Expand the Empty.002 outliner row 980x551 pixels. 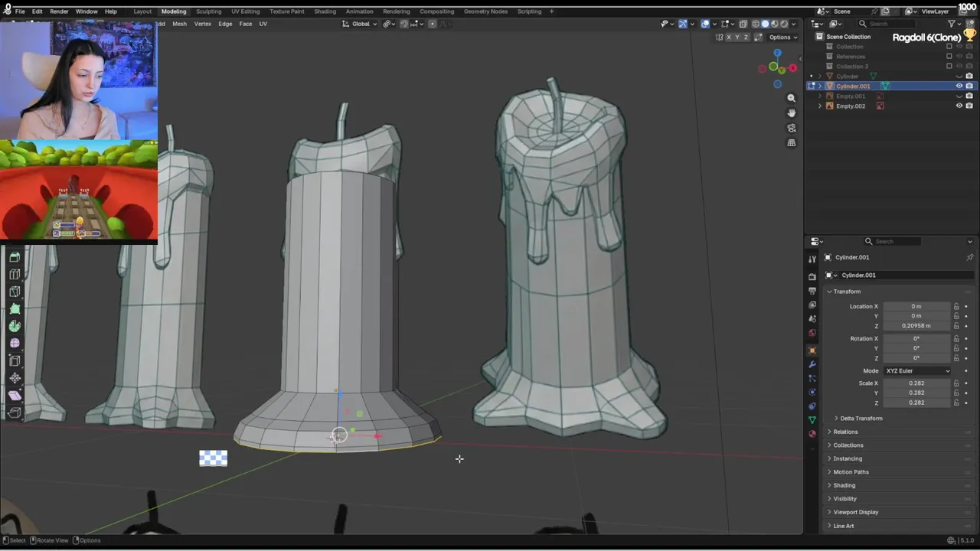820,106
